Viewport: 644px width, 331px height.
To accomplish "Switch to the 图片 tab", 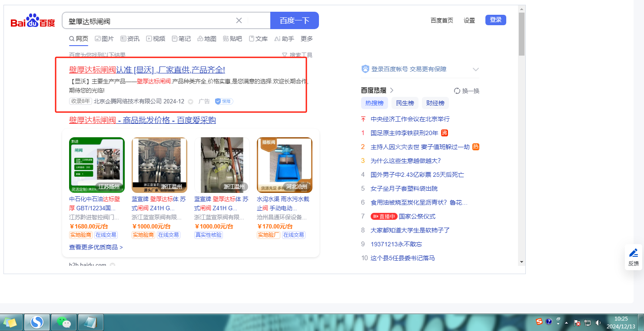I will [104, 39].
